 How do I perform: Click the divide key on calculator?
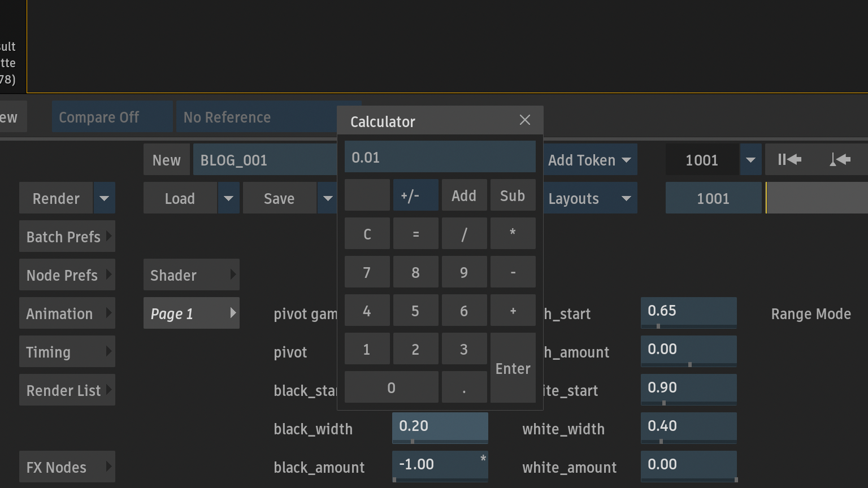coord(465,234)
